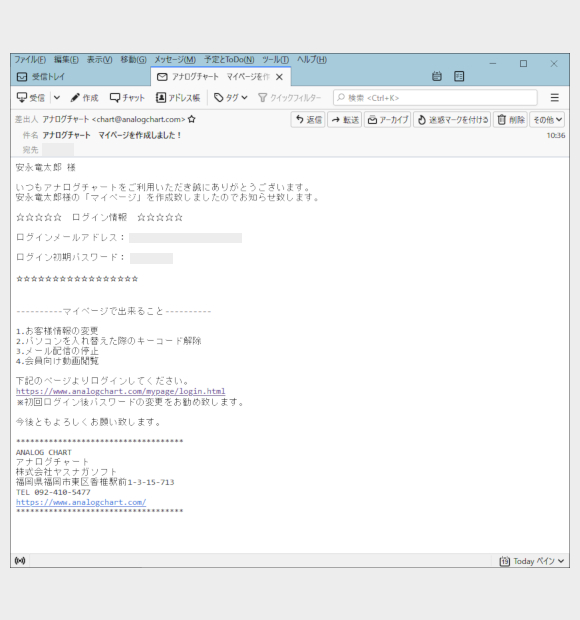The image size is (580, 620).
Task: Star the sender contact アナログチャート
Action: tap(192, 119)
